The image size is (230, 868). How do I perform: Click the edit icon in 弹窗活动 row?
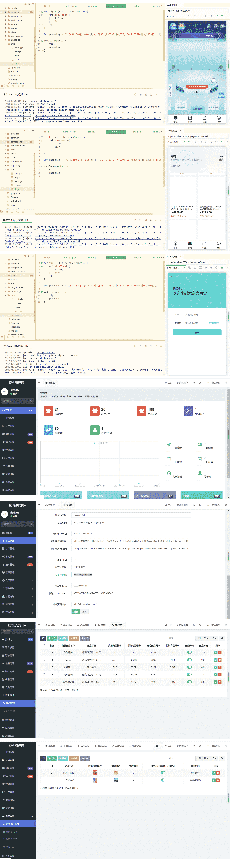point(214,780)
